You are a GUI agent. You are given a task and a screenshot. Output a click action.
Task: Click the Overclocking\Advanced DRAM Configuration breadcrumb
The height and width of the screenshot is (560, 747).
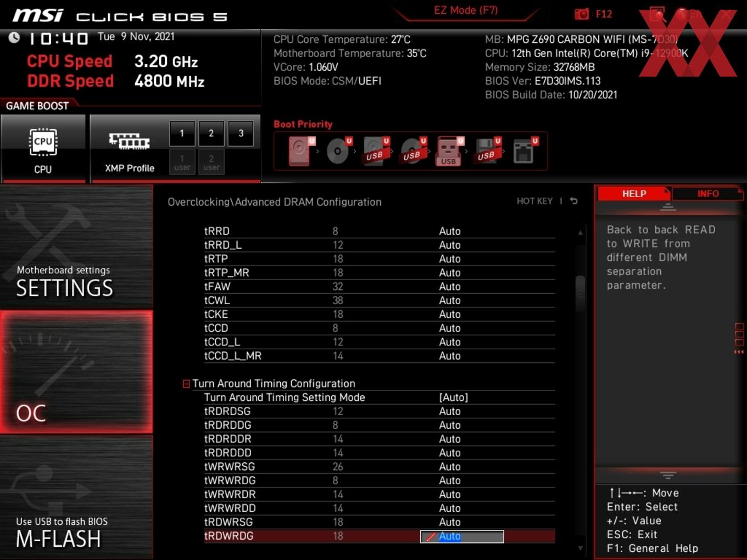coord(275,202)
